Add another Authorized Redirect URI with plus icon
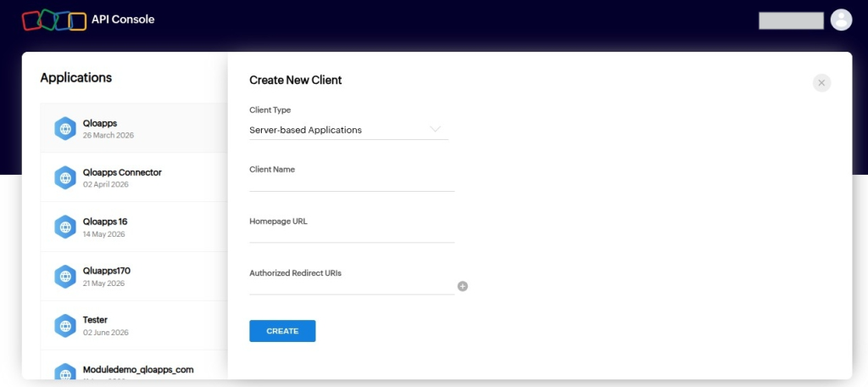 pyautogui.click(x=463, y=286)
